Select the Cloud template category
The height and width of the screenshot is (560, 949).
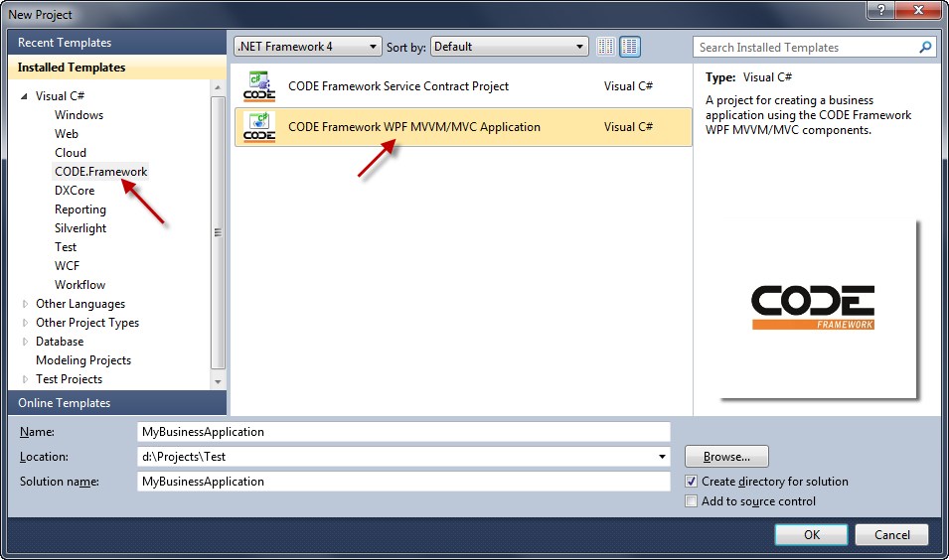tap(71, 152)
